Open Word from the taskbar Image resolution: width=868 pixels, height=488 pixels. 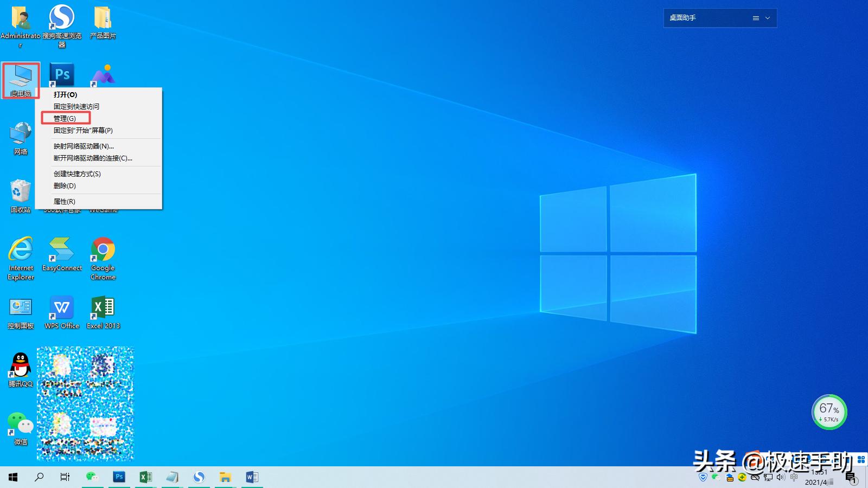point(251,477)
